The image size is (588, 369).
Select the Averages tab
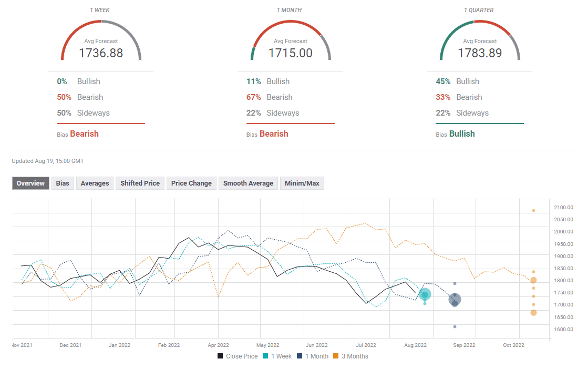95,183
